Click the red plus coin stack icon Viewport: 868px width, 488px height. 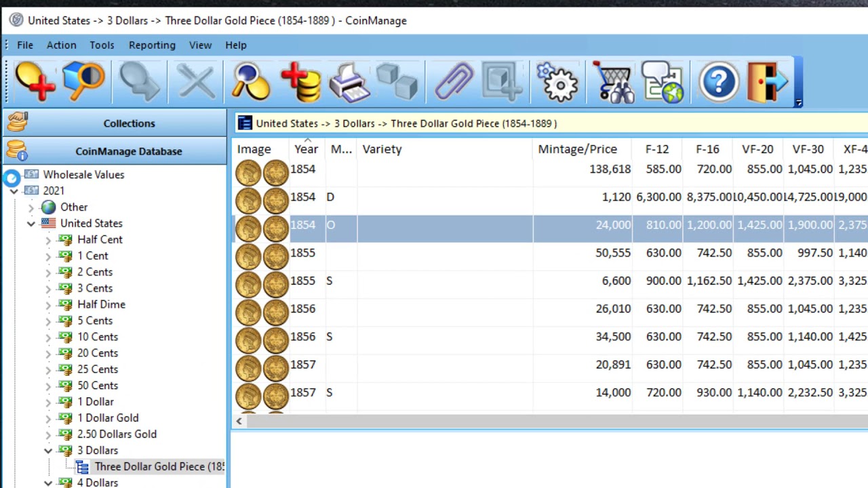point(300,82)
